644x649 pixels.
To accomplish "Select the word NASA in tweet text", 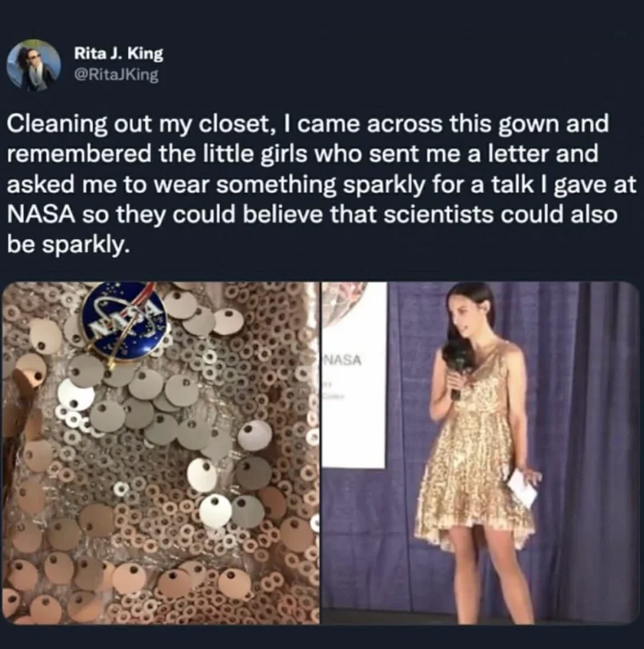I will 41,214.
